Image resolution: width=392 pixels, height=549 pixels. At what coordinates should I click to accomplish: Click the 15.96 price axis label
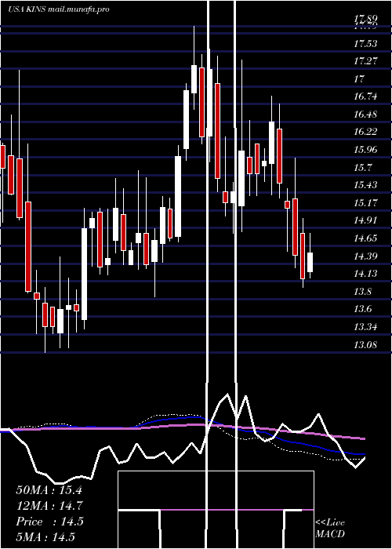point(365,150)
